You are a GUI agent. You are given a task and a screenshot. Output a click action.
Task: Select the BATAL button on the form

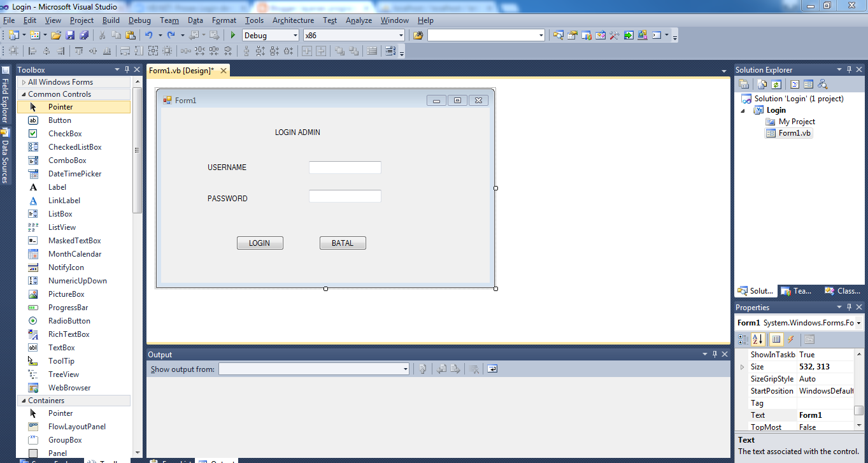coord(343,243)
